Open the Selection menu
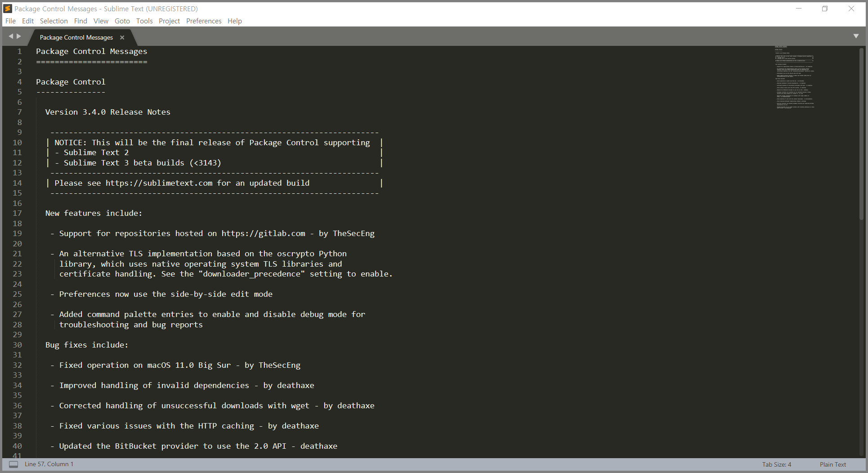 (54, 21)
